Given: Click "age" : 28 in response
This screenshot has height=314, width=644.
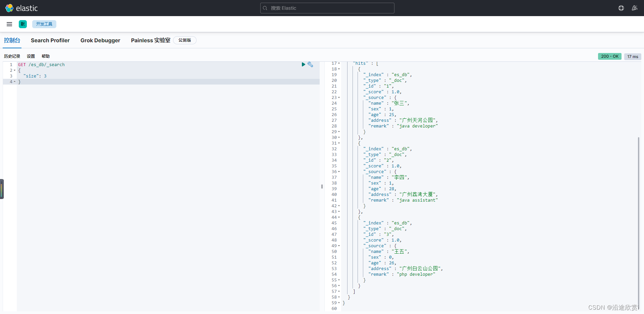Looking at the screenshot, I should tap(382, 189).
